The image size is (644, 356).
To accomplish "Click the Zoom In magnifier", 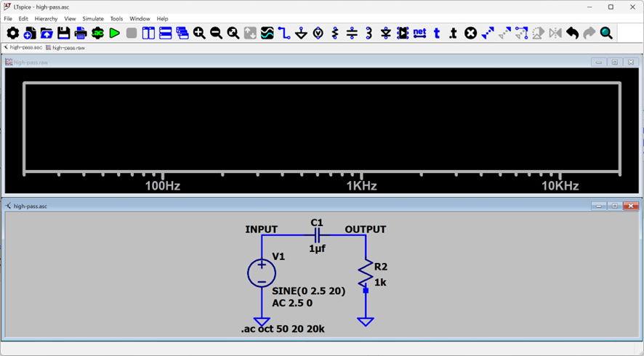I will click(199, 33).
